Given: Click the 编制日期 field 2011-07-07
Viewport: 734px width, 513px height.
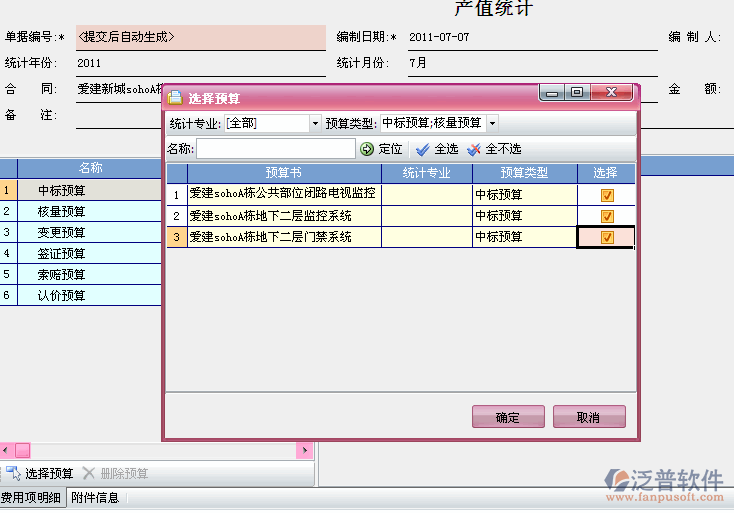Looking at the screenshot, I should 533,37.
